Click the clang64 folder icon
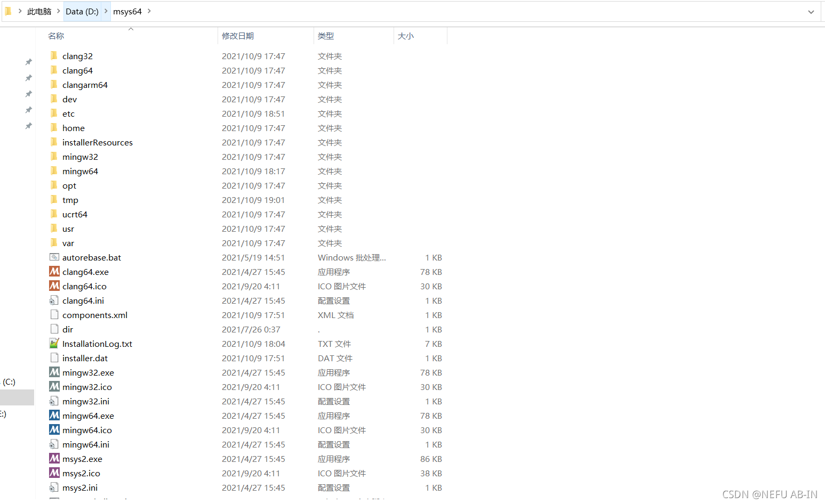This screenshot has width=825, height=504. (x=54, y=70)
